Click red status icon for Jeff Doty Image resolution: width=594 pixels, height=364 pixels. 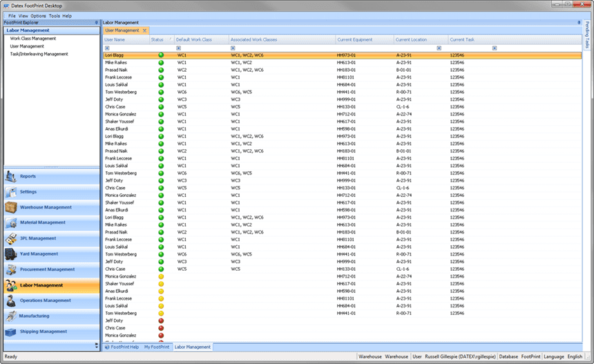point(161,320)
